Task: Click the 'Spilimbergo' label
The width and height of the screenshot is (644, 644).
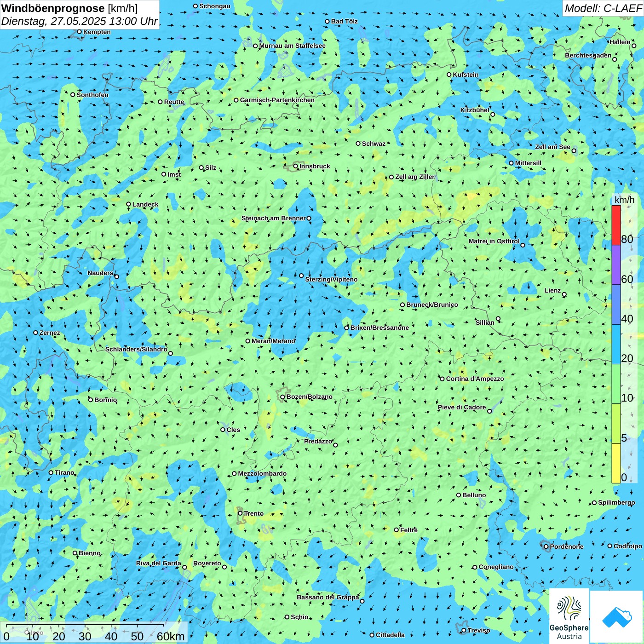Action: click(616, 502)
